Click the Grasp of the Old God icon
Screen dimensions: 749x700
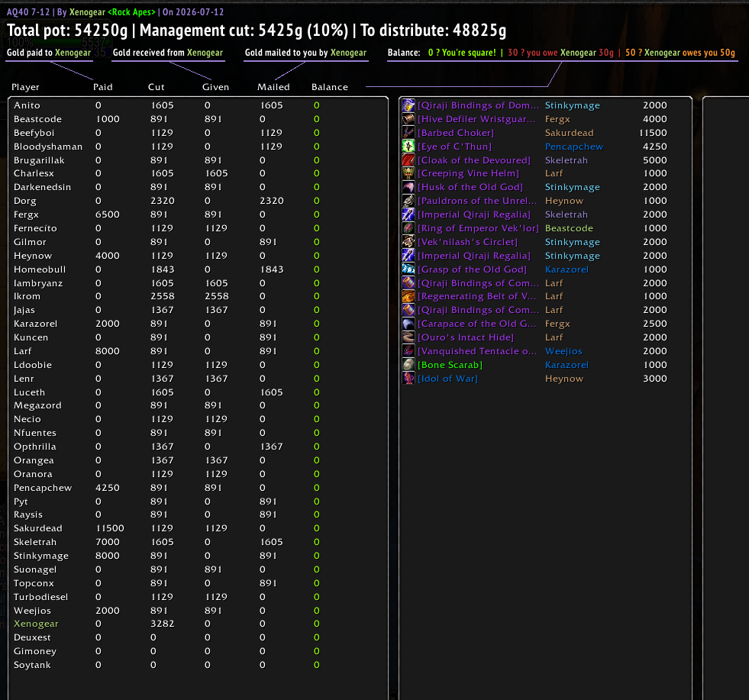pos(408,269)
